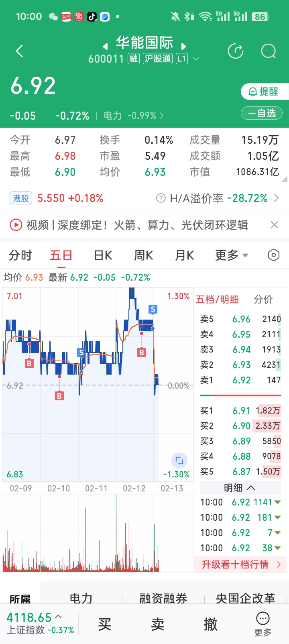Dismiss the video news banner
Screen dimensions: 289x644
[x=275, y=225]
